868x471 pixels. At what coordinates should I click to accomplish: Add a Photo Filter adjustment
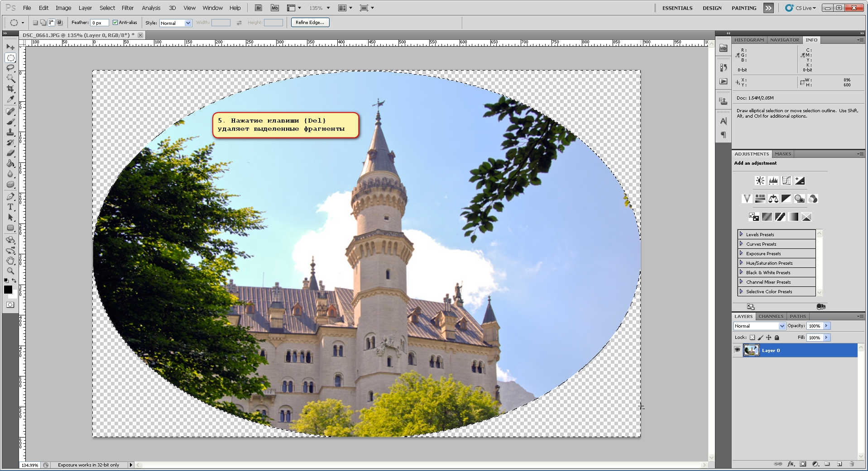pos(800,199)
